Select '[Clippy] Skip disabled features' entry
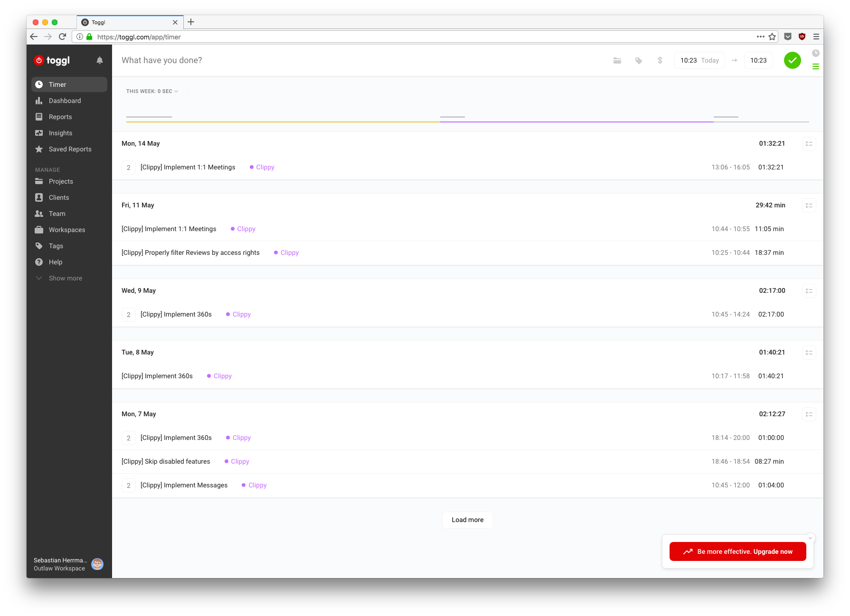850x616 pixels. coord(166,461)
